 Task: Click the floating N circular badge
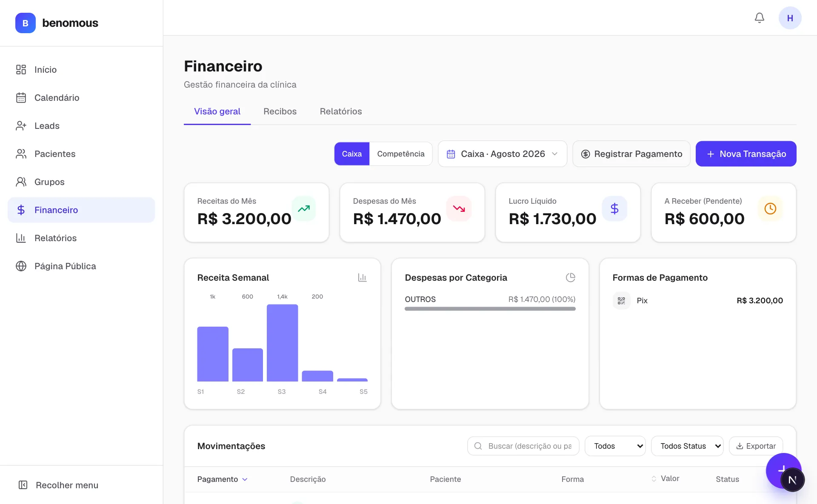[792, 480]
